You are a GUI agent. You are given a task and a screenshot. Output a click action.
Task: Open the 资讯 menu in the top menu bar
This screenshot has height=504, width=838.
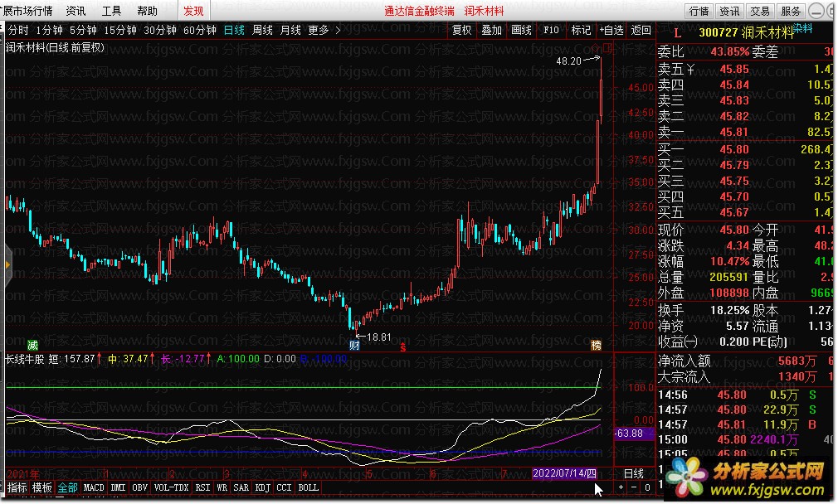pyautogui.click(x=76, y=11)
